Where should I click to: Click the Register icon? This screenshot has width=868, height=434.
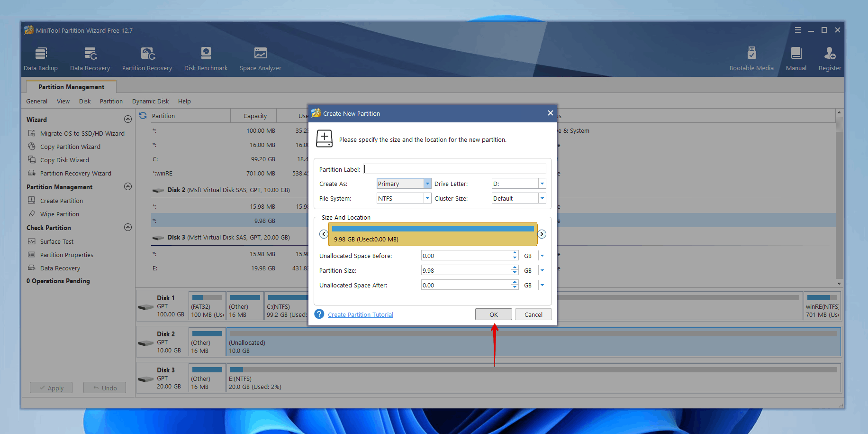(830, 59)
